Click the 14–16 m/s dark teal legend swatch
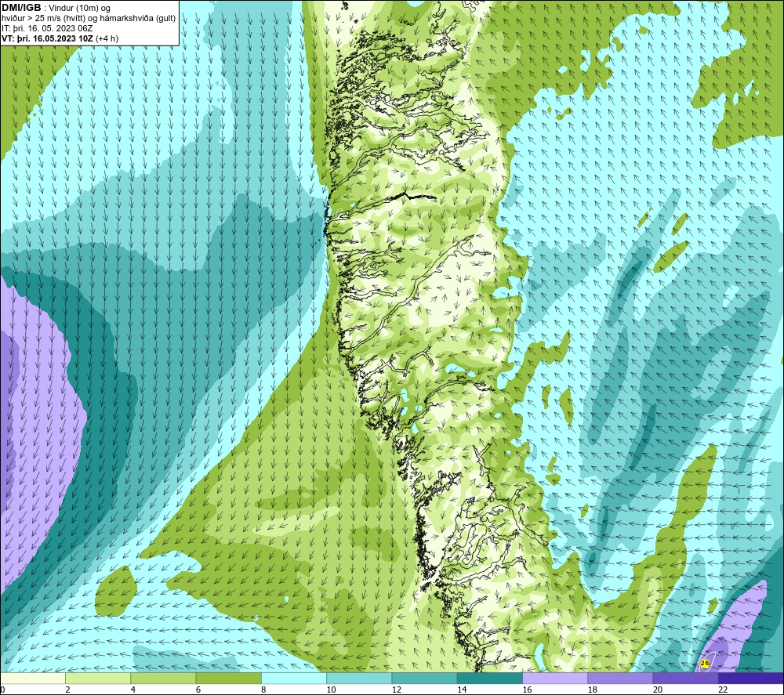784x695 pixels. 489,678
